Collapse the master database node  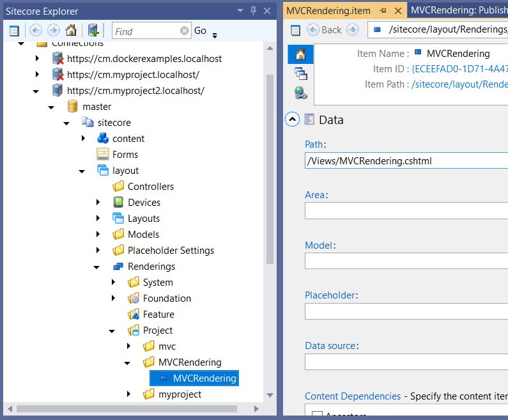51,107
